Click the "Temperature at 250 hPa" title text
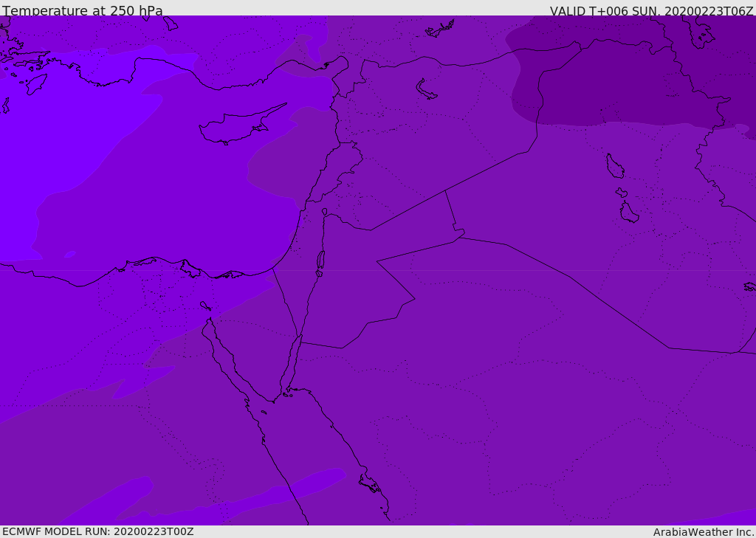This screenshot has height=538, width=756. pyautogui.click(x=83, y=10)
